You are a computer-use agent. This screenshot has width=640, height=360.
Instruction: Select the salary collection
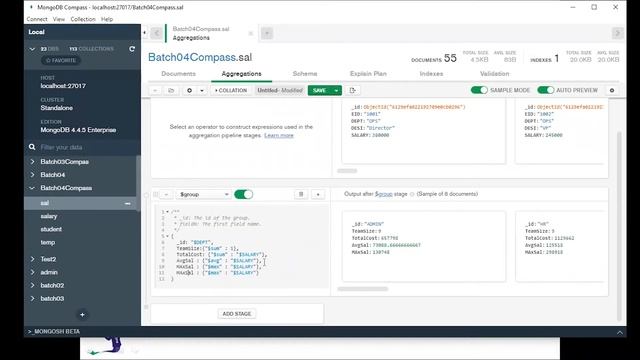49,216
